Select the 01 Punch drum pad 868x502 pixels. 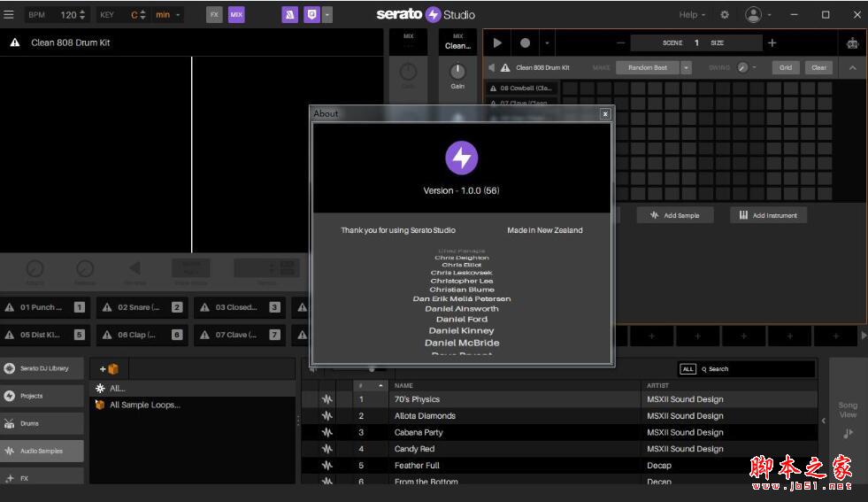45,307
